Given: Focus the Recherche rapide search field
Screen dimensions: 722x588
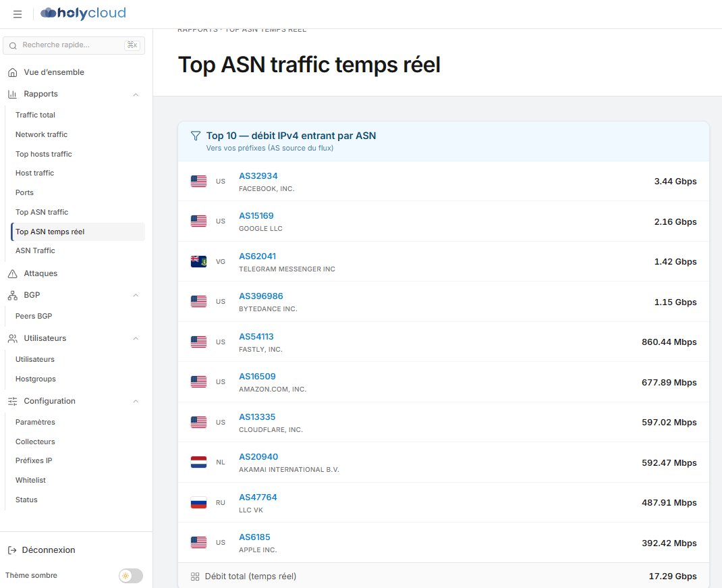Looking at the screenshot, I should pos(74,45).
